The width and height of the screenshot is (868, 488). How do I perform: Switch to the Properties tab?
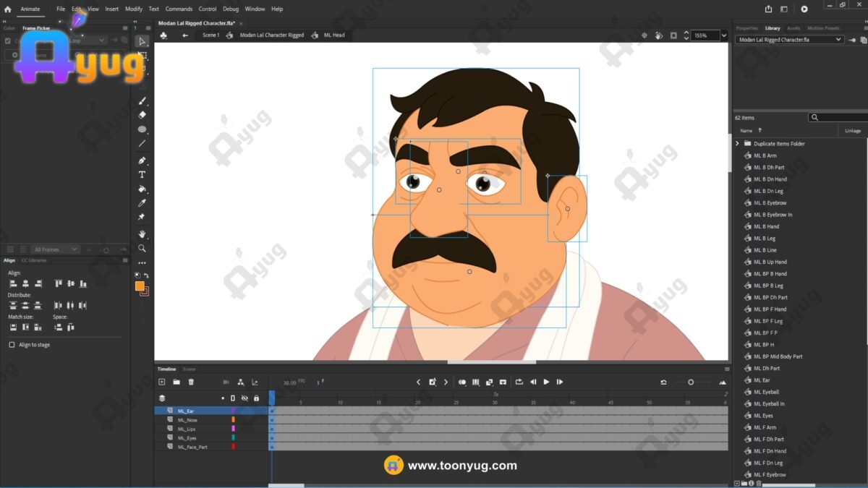[747, 28]
